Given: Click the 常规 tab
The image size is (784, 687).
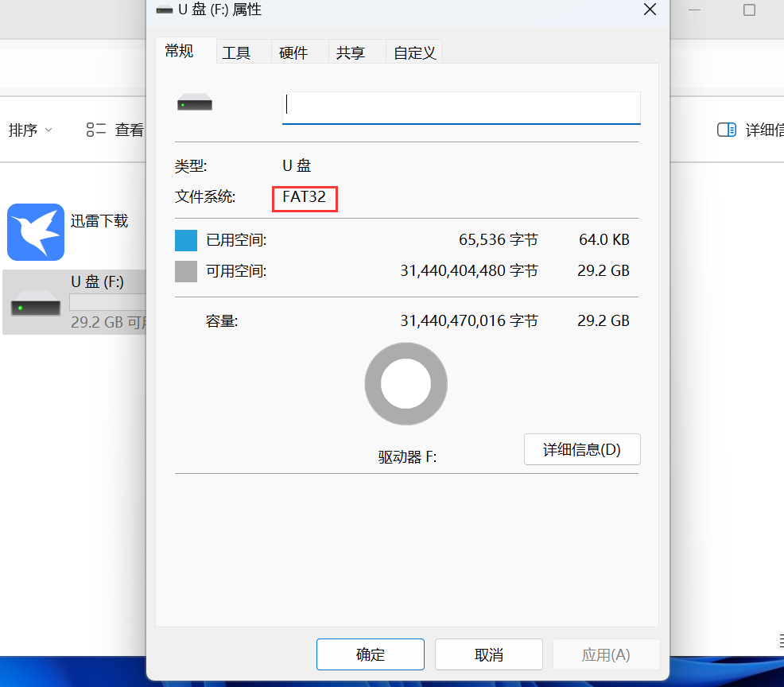Looking at the screenshot, I should 179,51.
